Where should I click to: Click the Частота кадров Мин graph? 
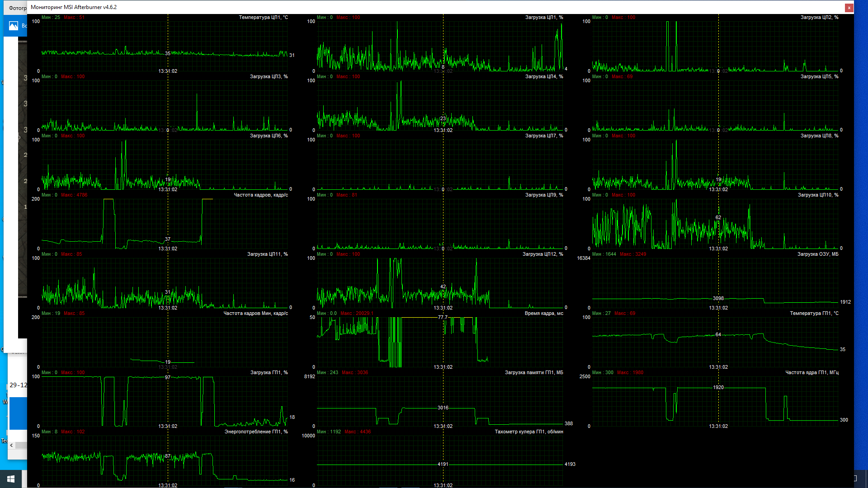pos(165,342)
